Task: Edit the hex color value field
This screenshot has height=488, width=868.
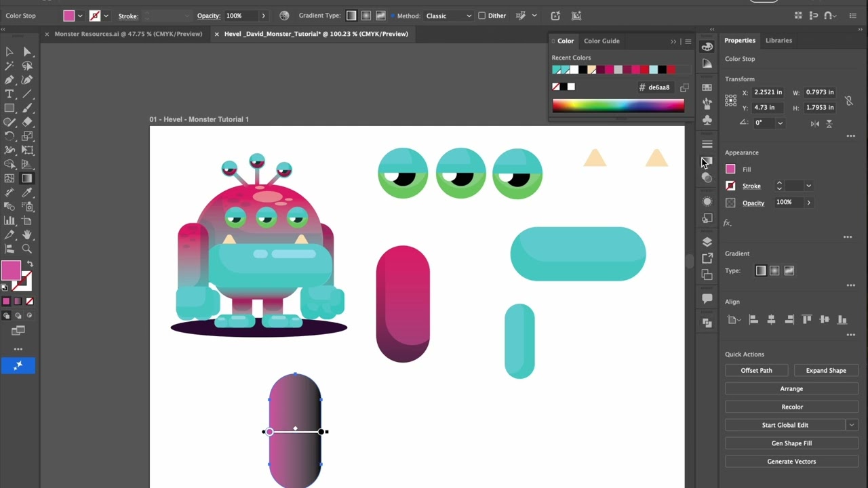Action: (658, 87)
